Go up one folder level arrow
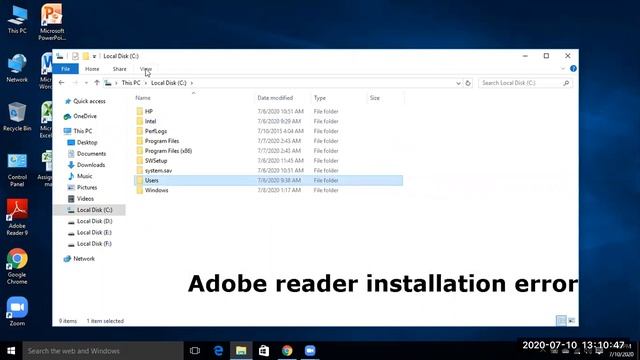The width and height of the screenshot is (640, 360). coord(97,83)
